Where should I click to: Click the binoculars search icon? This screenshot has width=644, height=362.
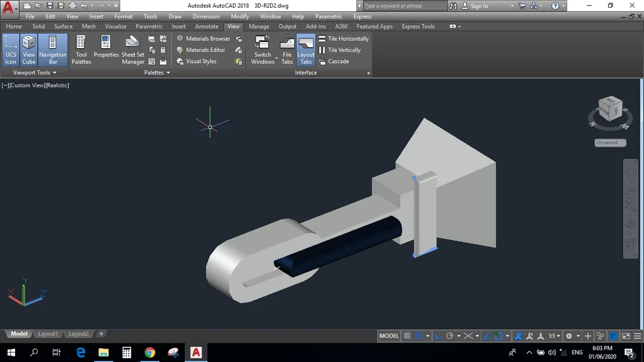453,6
